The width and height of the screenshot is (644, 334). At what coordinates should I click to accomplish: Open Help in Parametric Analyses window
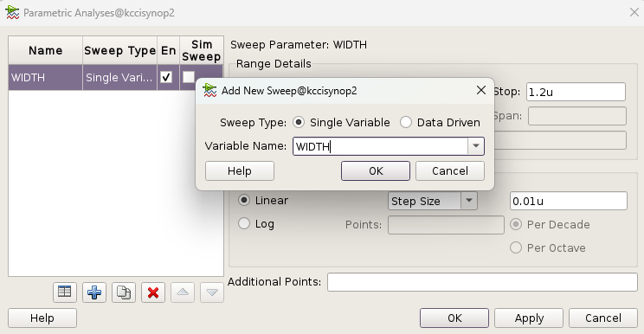(x=42, y=318)
